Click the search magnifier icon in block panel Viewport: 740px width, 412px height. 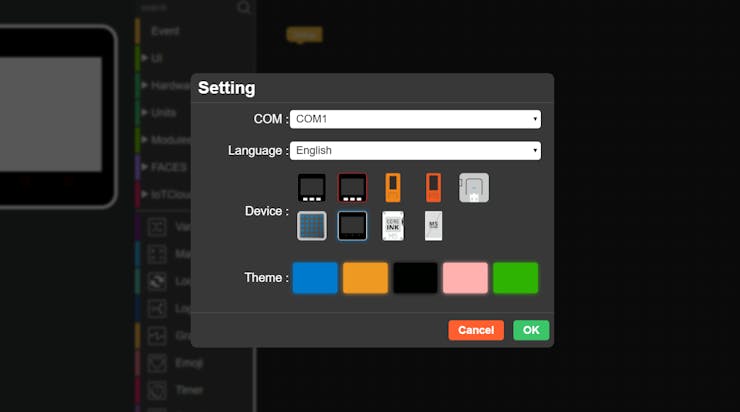coord(244,7)
